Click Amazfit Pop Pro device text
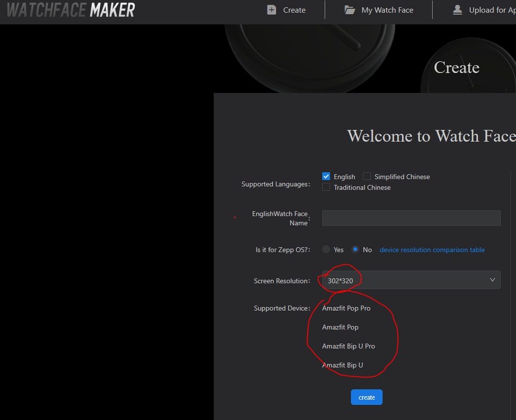Screen dimensions: 516x420 (346, 308)
